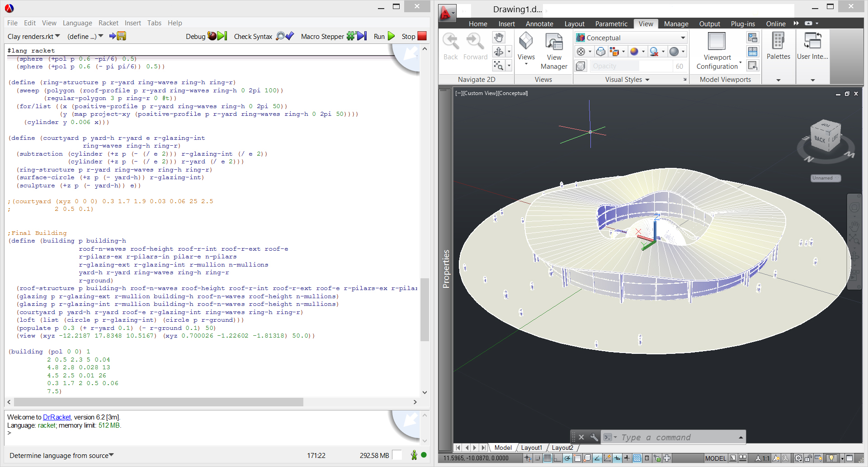The width and height of the screenshot is (868, 467).
Task: Select the Pan tool in Navigate 2D panel
Action: tap(499, 38)
